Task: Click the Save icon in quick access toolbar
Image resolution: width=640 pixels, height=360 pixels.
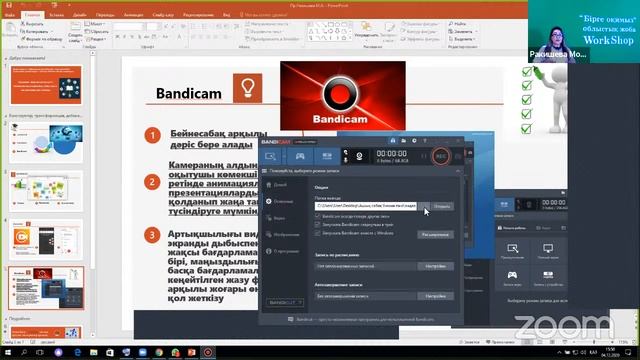Action: tap(9, 5)
